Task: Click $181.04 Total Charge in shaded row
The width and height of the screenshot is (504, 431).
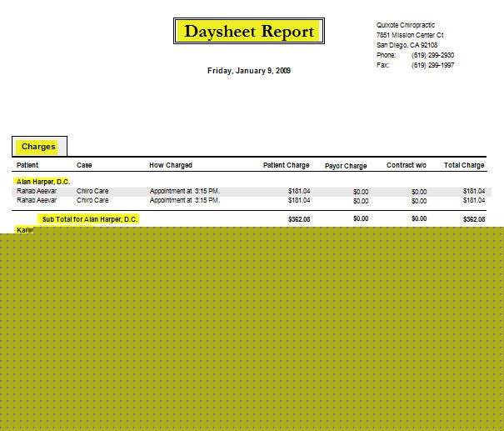Action: pos(474,191)
